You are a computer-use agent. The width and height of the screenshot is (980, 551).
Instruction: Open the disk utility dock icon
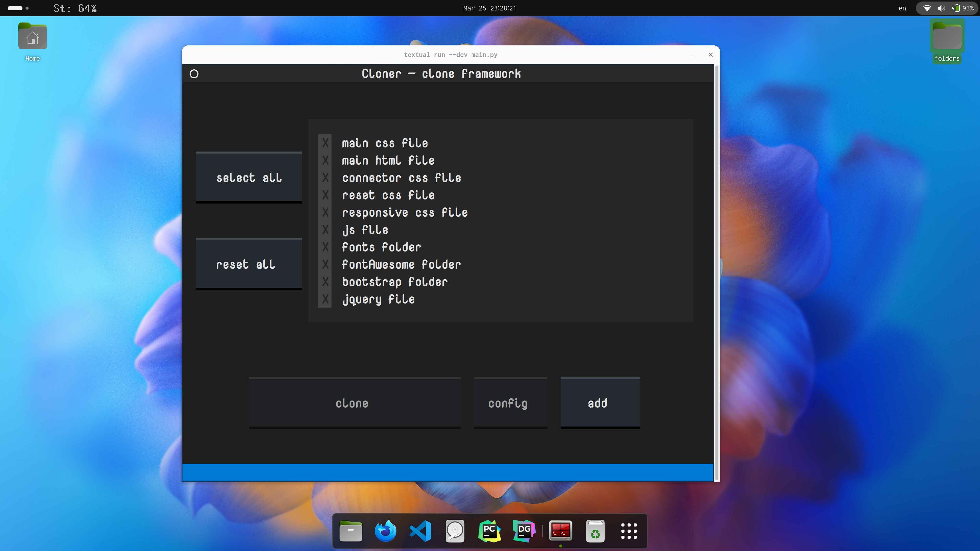pos(455,531)
